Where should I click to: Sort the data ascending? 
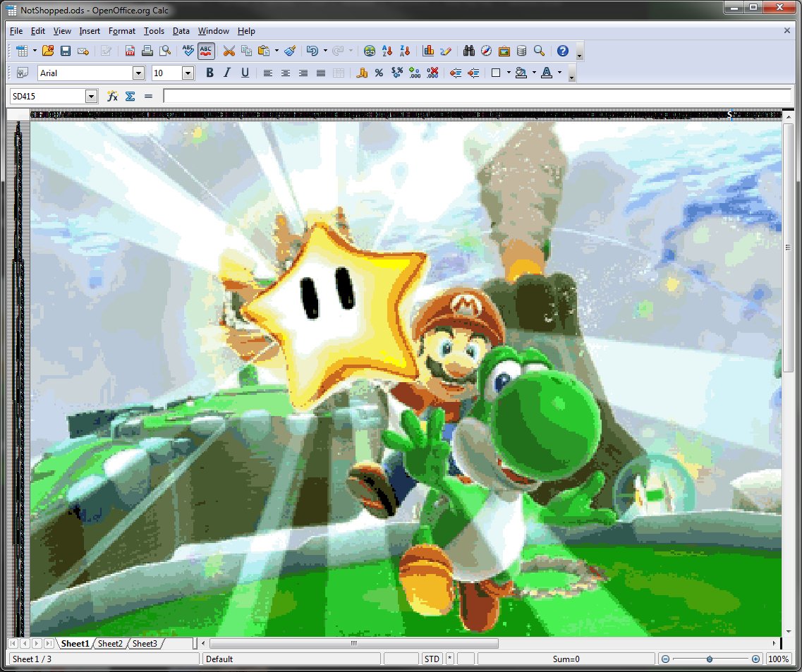pos(387,51)
